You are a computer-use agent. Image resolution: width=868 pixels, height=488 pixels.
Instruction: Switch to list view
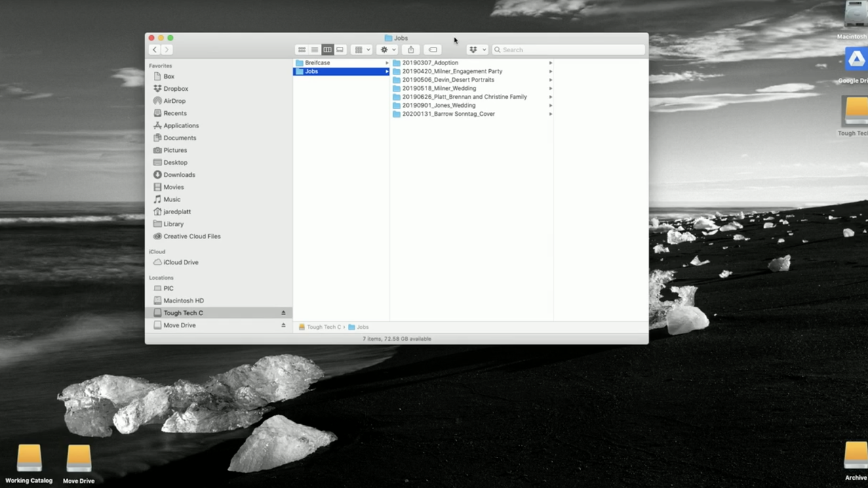315,49
